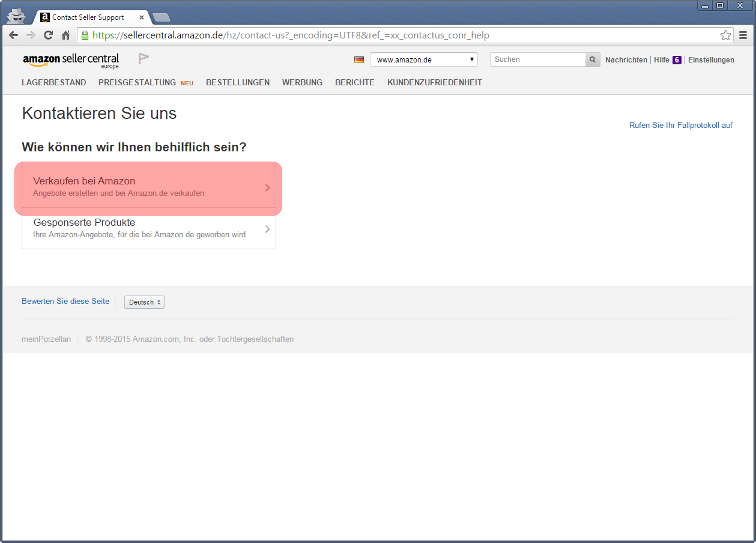
Task: Open the KUNDENZUFRIEDENHEIT menu
Action: (435, 82)
